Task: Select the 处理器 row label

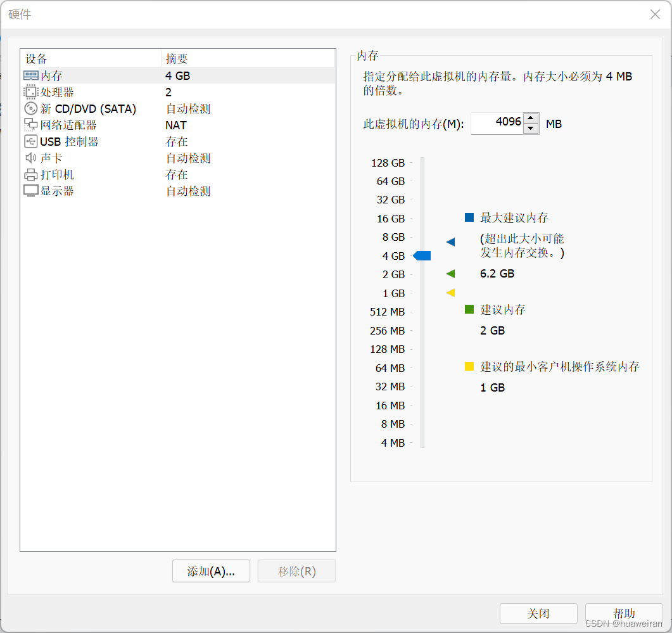Action: click(57, 93)
